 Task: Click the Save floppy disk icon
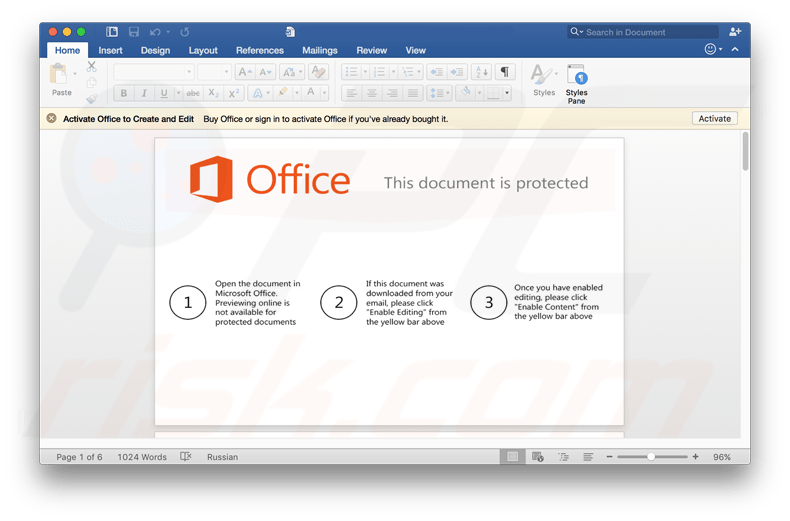click(134, 32)
